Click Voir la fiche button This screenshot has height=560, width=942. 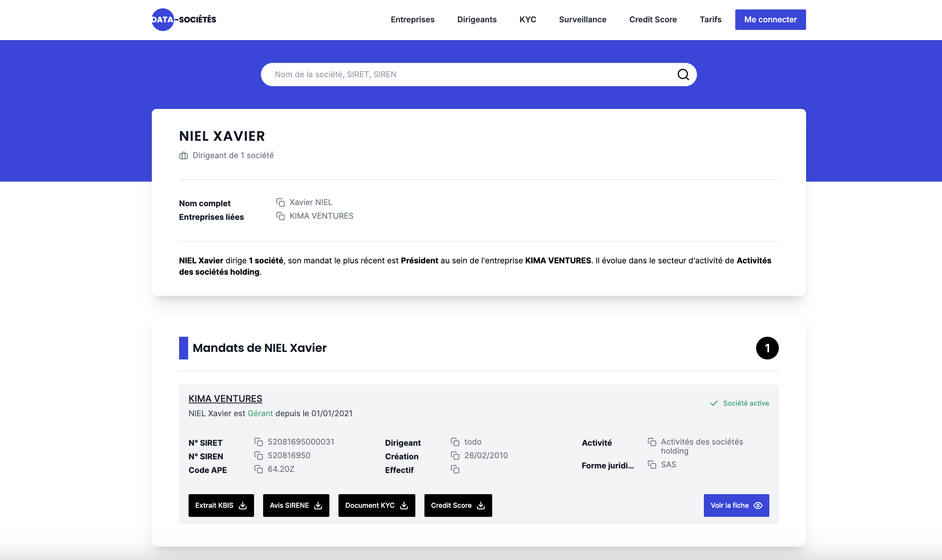(x=736, y=506)
